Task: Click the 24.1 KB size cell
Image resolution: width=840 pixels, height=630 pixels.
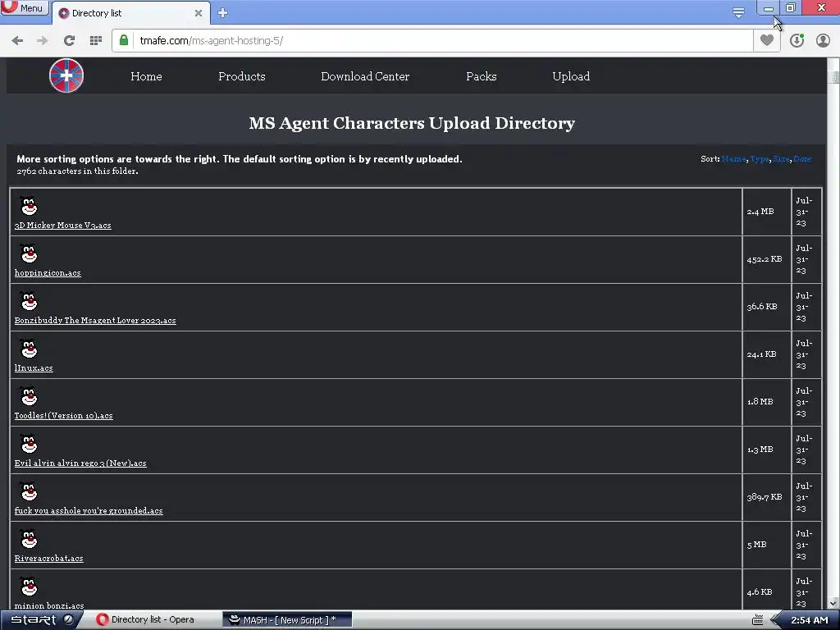Action: click(x=767, y=354)
